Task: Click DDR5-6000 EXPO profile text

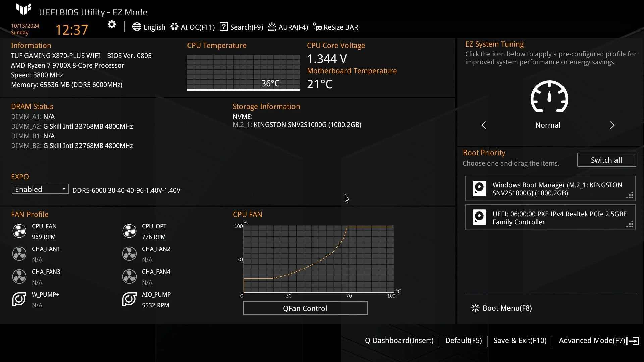Action: tap(126, 190)
